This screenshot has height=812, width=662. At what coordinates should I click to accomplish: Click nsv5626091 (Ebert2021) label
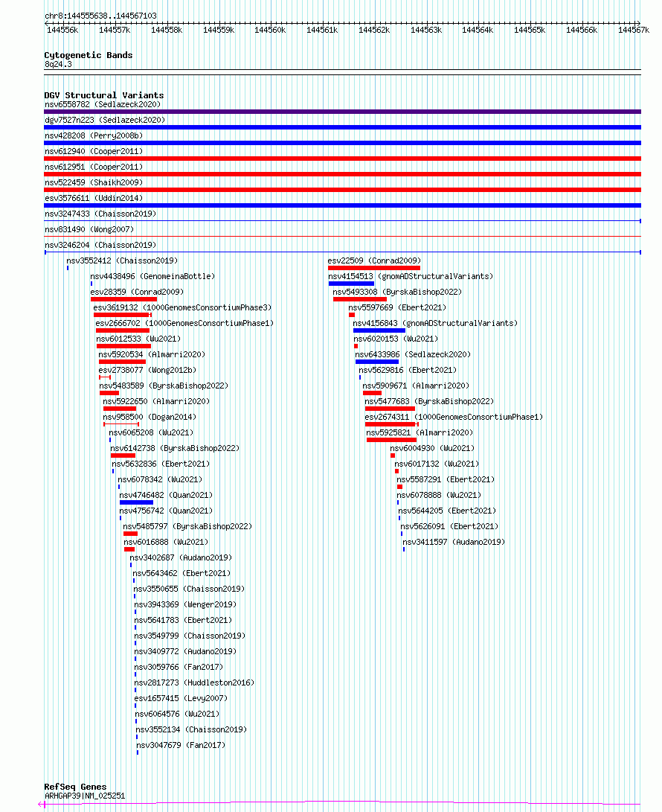pos(449,526)
